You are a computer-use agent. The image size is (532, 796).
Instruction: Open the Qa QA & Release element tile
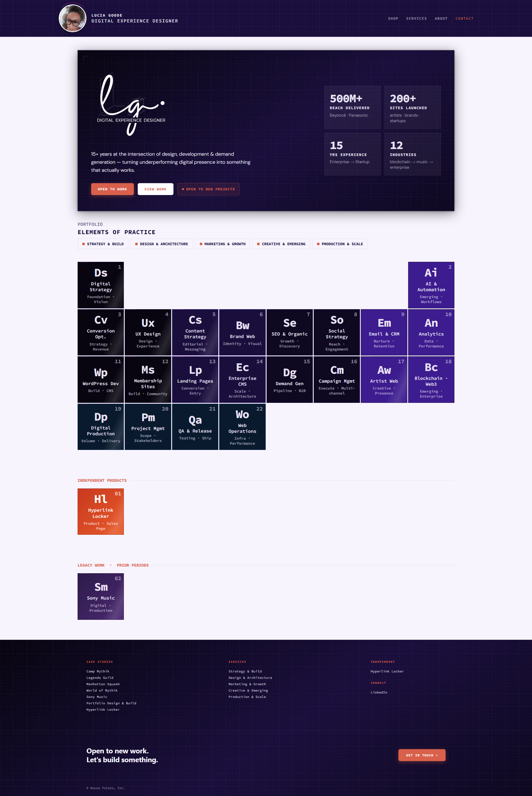pyautogui.click(x=195, y=427)
